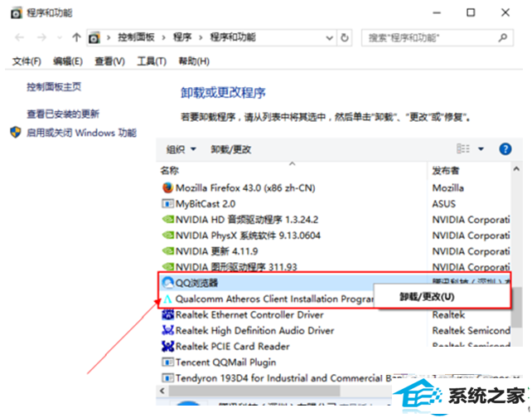Select NVIDIA PhysX 系统软件 9.13.0604
The image size is (532, 418).
click(248, 236)
